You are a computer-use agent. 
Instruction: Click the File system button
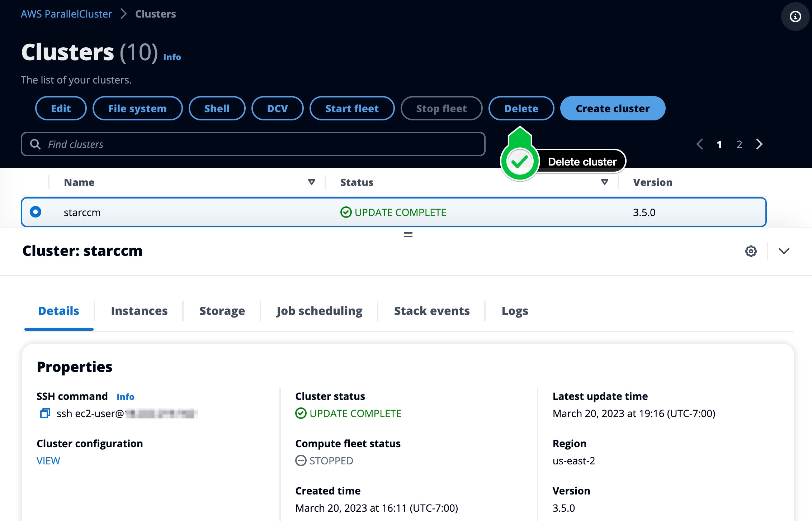pos(138,108)
